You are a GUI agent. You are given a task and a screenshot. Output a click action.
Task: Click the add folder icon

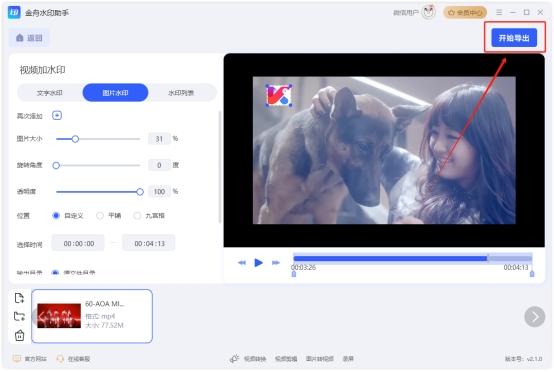19,316
